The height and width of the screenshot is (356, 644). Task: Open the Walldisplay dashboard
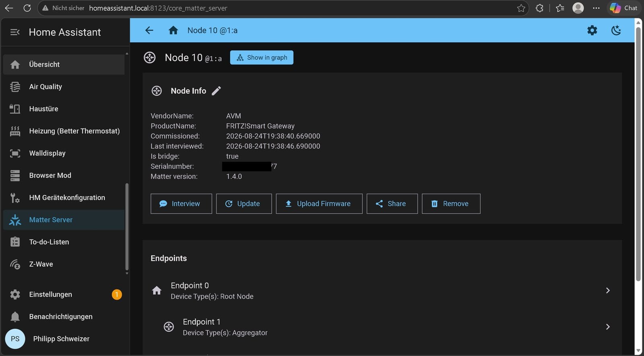point(64,153)
